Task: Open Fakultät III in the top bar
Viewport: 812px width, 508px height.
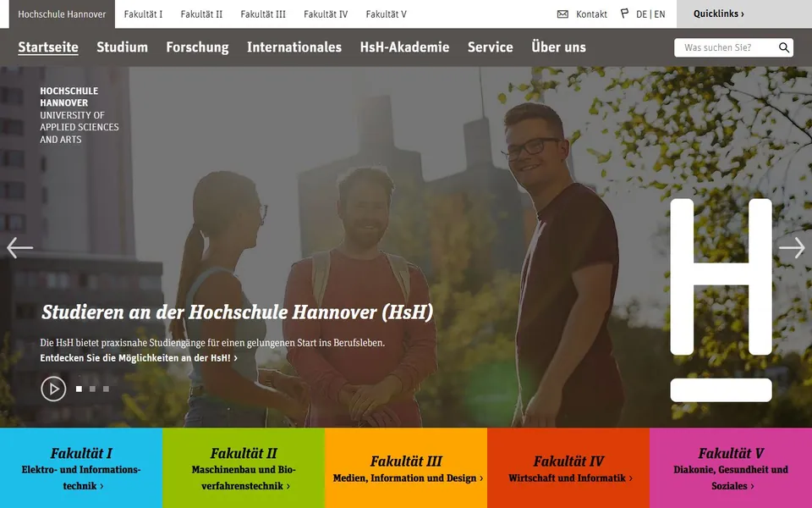Action: point(263,14)
